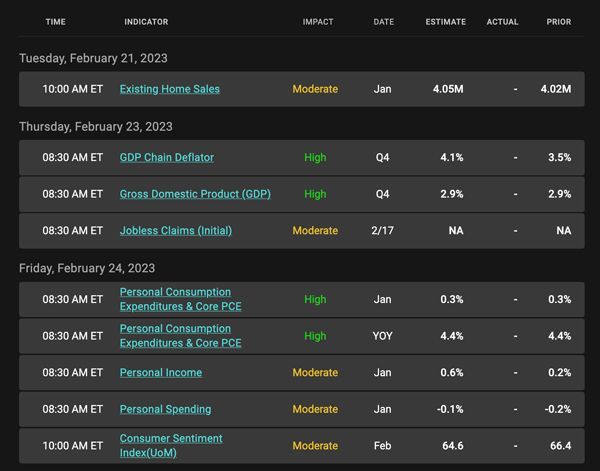600x471 pixels.
Task: Click the INDICATOR column header
Action: click(x=146, y=22)
